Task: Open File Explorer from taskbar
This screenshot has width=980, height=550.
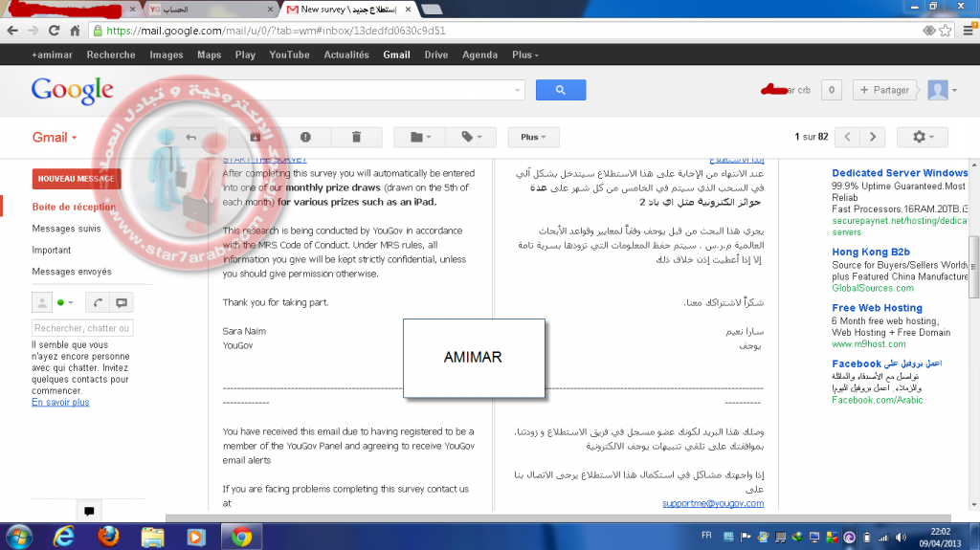Action: (152, 537)
